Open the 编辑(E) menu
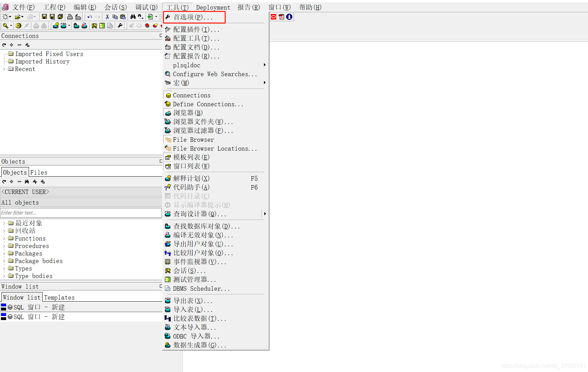 (x=85, y=7)
